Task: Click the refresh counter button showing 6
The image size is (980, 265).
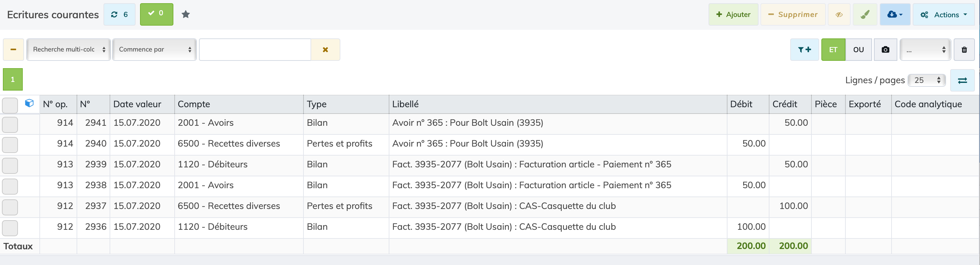Action: coord(120,14)
